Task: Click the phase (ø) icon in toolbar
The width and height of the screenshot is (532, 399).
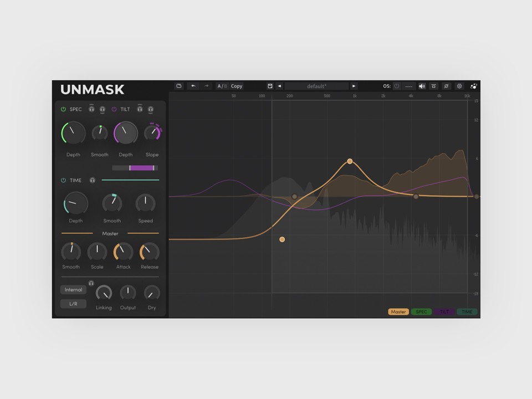Action: 447,86
